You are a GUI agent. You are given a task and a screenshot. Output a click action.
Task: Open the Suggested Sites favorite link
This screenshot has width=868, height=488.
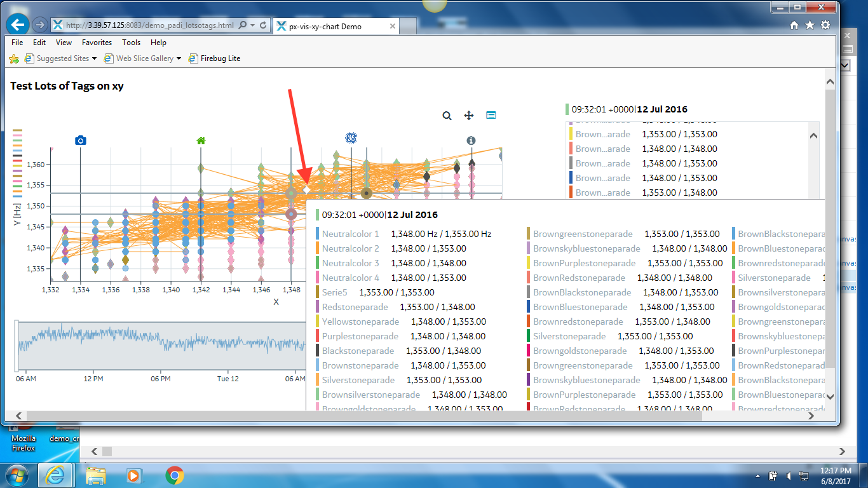(57, 58)
